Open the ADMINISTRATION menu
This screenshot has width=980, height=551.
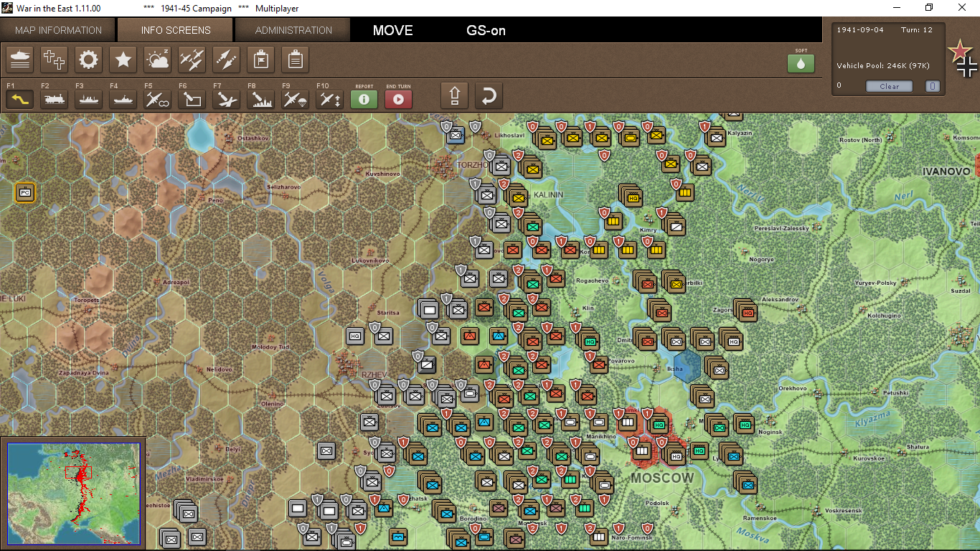(293, 30)
